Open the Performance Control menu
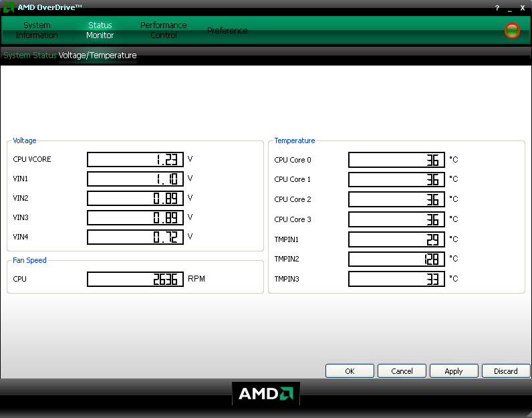 [x=164, y=30]
